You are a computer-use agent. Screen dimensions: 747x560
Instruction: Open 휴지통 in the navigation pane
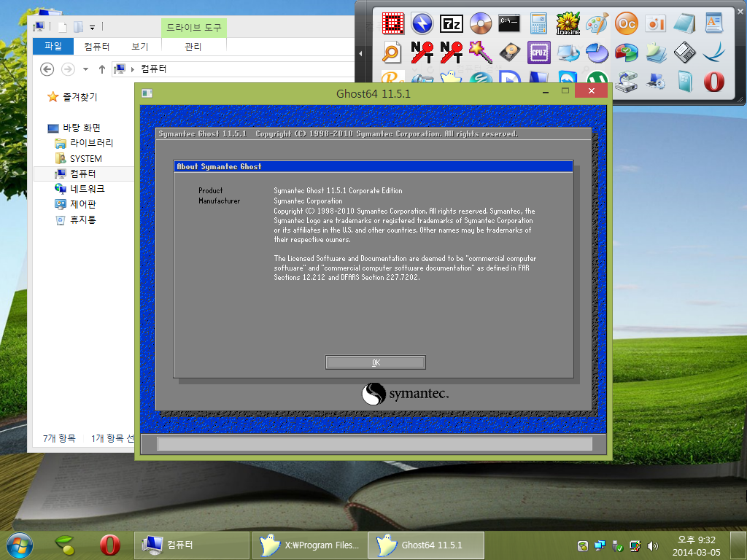pyautogui.click(x=83, y=219)
